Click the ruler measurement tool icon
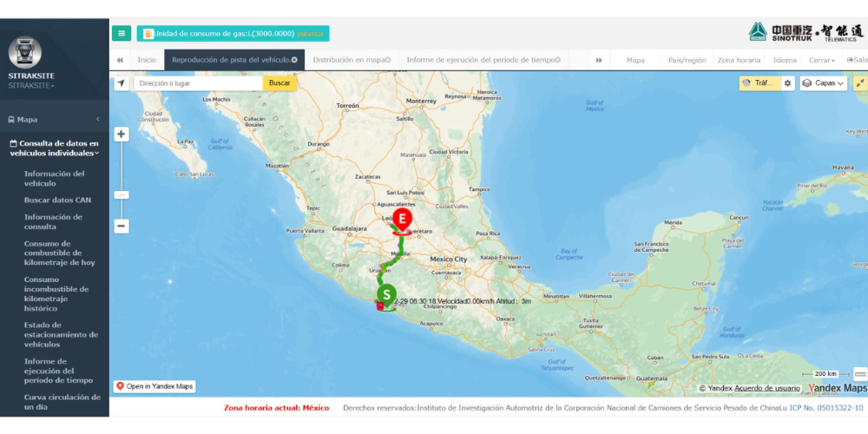The height and width of the screenshot is (434, 868). point(859,373)
